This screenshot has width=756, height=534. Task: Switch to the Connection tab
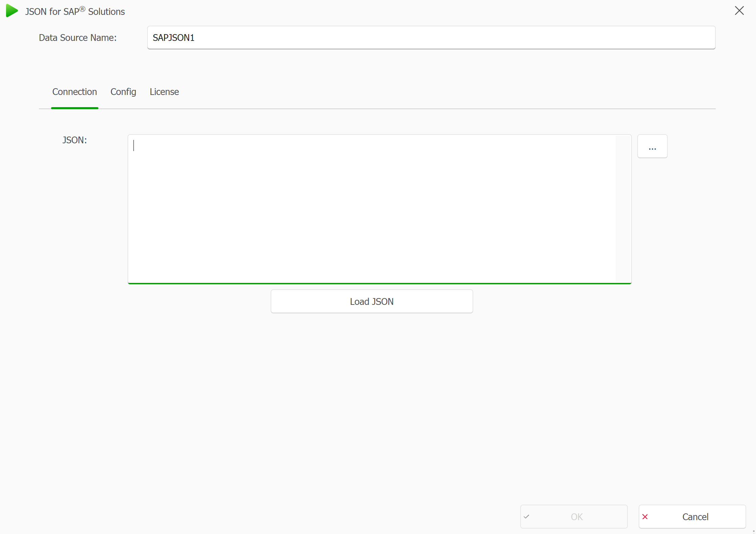click(74, 92)
